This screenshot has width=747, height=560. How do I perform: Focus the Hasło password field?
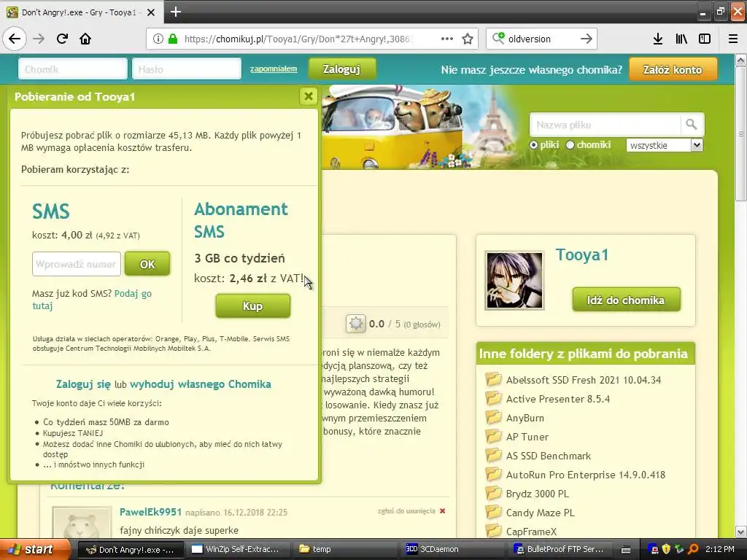click(x=187, y=69)
